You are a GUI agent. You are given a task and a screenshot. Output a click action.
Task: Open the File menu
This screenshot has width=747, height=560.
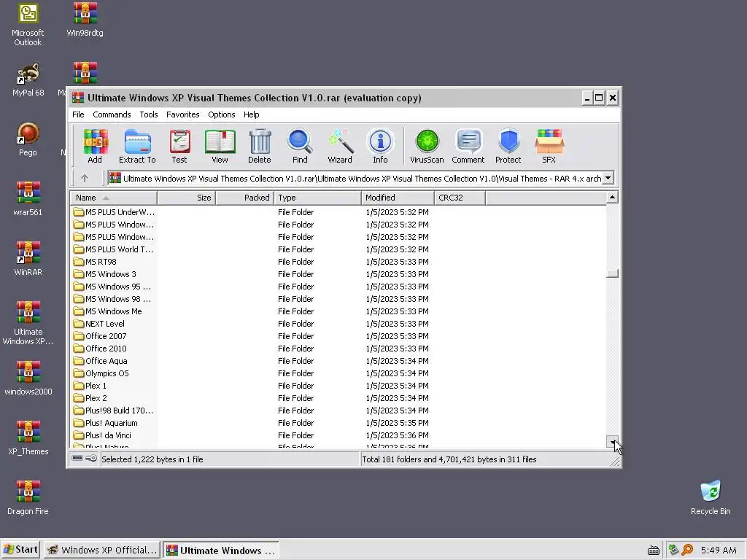(78, 114)
